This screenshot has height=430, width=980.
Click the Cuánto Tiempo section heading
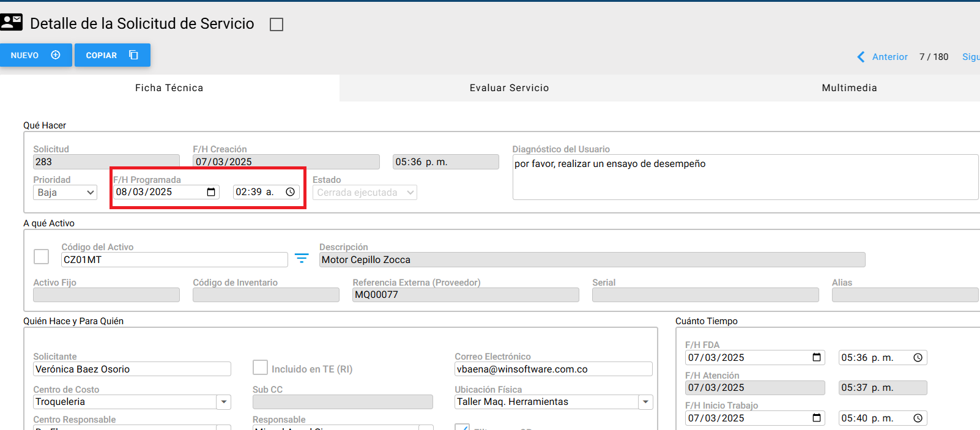click(x=707, y=321)
